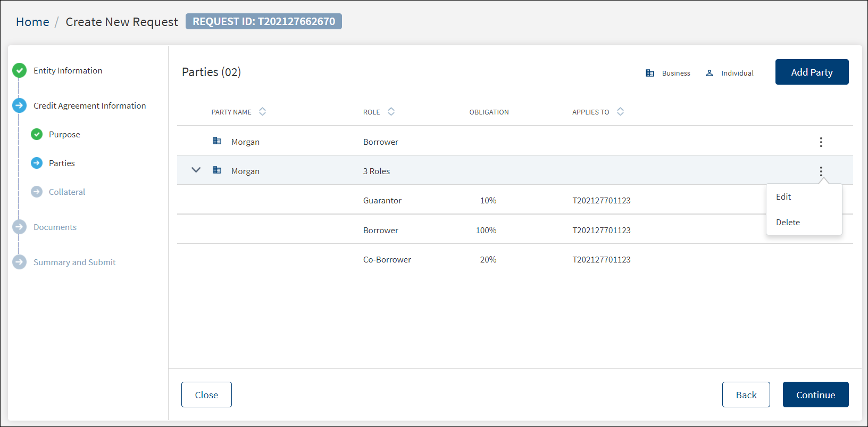Click the Back button
The width and height of the screenshot is (868, 427).
click(746, 395)
